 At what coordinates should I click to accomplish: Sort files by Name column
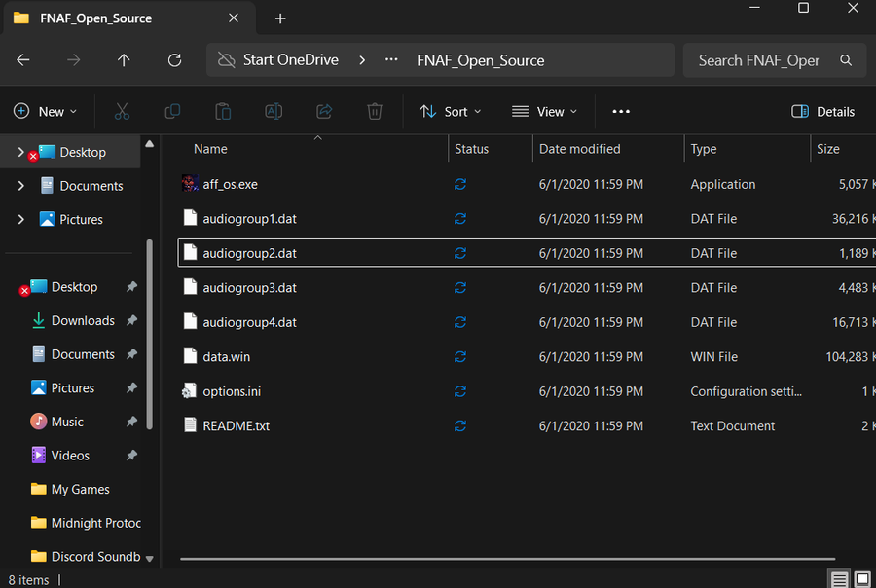coord(210,149)
